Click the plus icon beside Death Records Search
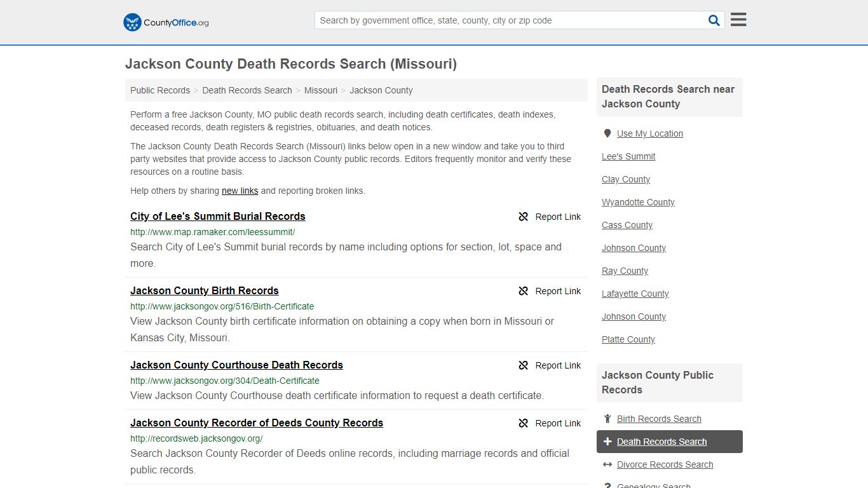The height and width of the screenshot is (488, 868). click(x=607, y=442)
